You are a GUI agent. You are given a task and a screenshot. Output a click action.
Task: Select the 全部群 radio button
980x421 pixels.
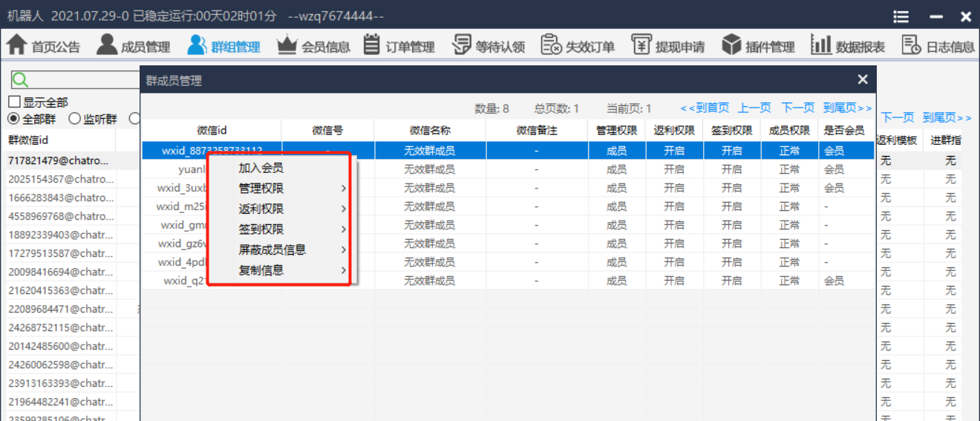point(13,119)
